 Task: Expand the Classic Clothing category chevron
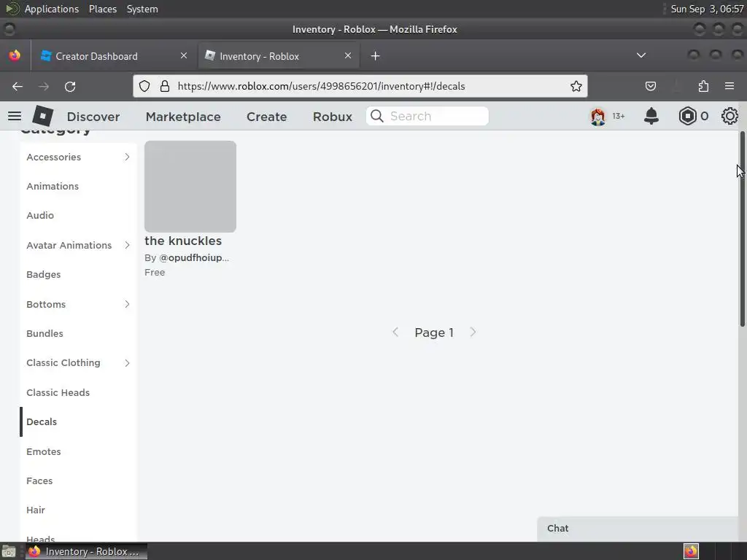[x=127, y=363]
